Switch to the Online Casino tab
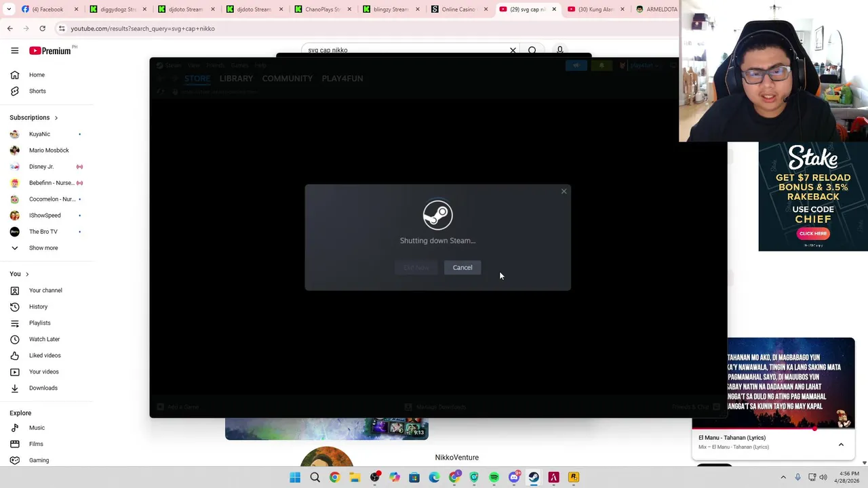 [458, 9]
